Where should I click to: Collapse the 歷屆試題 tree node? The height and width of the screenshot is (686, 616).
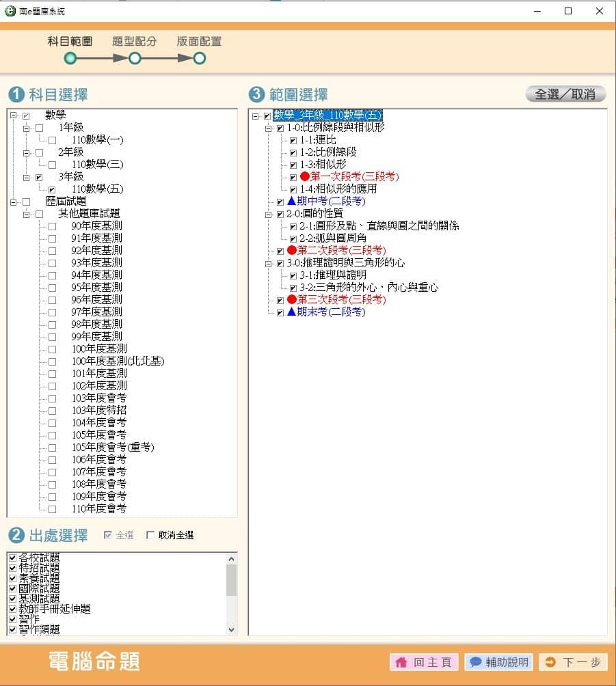click(14, 202)
